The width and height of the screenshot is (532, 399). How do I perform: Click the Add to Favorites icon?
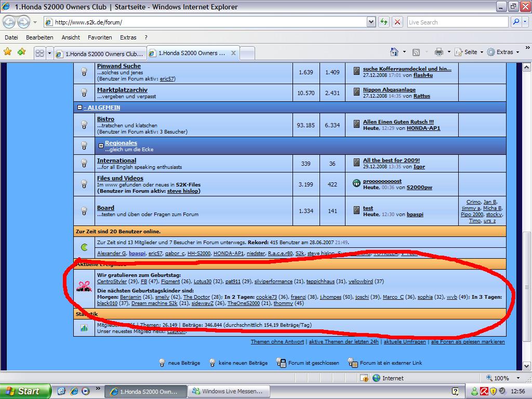coord(21,52)
